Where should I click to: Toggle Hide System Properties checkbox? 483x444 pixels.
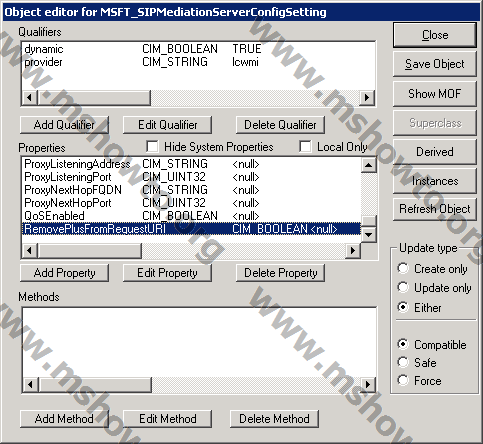point(152,146)
